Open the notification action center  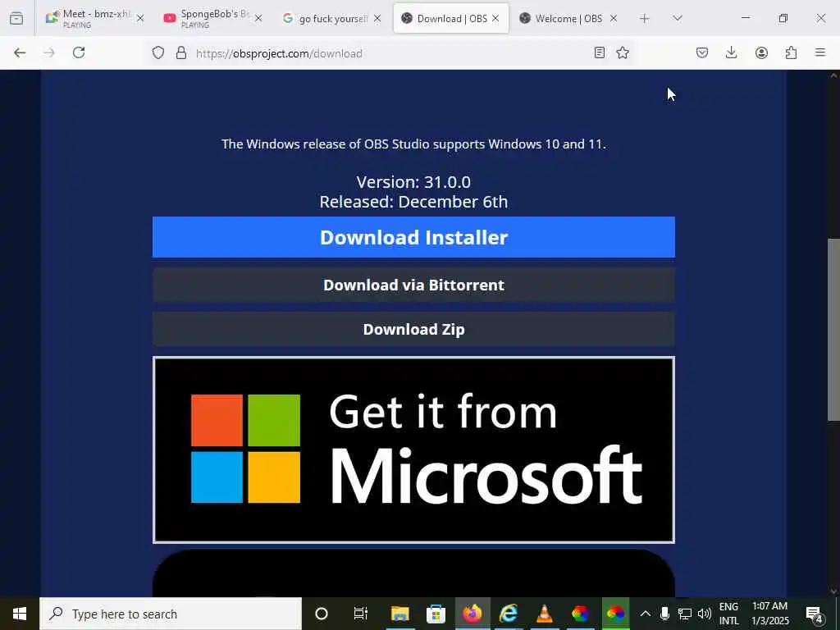[x=815, y=614]
